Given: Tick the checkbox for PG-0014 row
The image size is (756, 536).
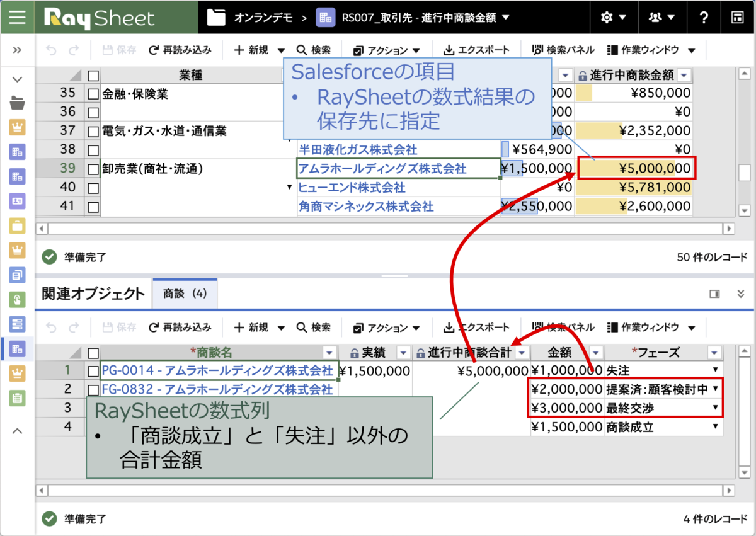Looking at the screenshot, I should click(93, 371).
